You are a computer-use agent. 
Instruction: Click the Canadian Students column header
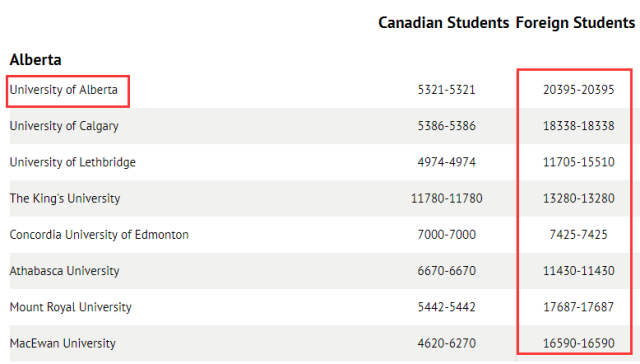(444, 23)
